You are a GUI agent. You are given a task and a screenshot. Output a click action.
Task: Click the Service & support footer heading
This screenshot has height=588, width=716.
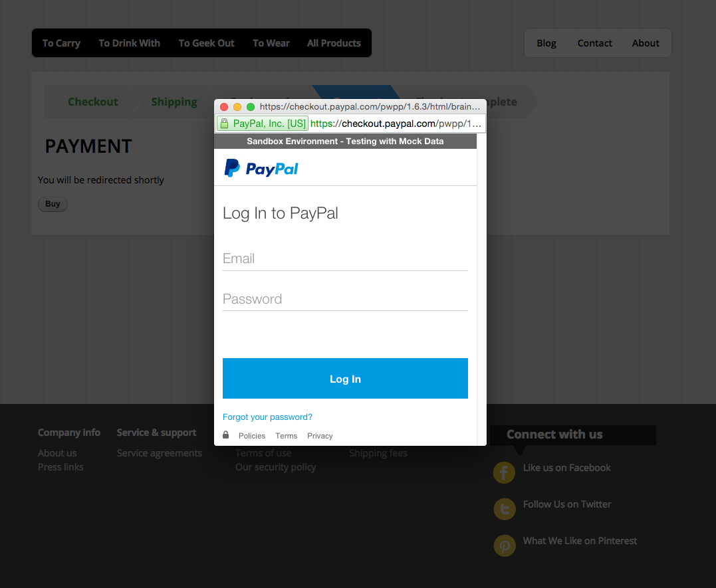click(x=157, y=433)
